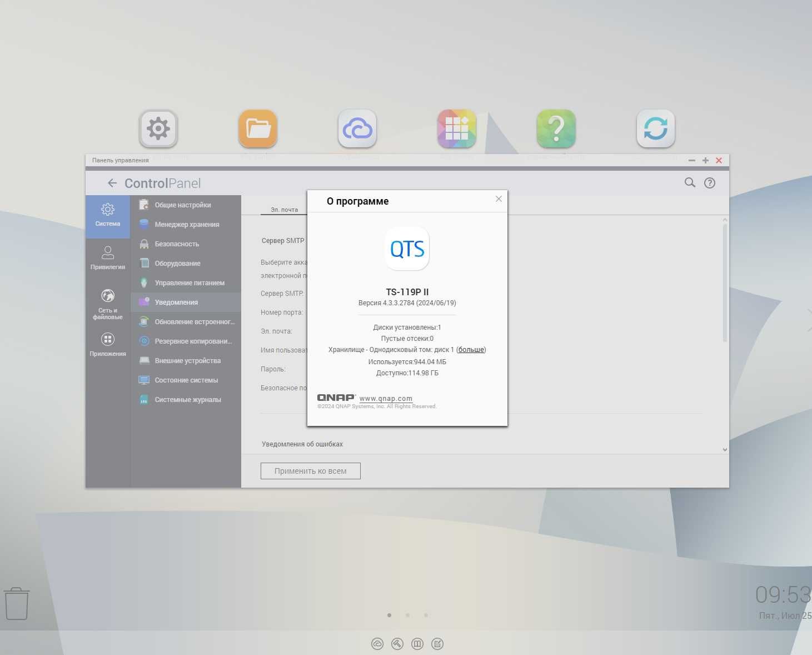Open Обновление встроенного ПО item
The width and height of the screenshot is (812, 655).
pyautogui.click(x=186, y=322)
